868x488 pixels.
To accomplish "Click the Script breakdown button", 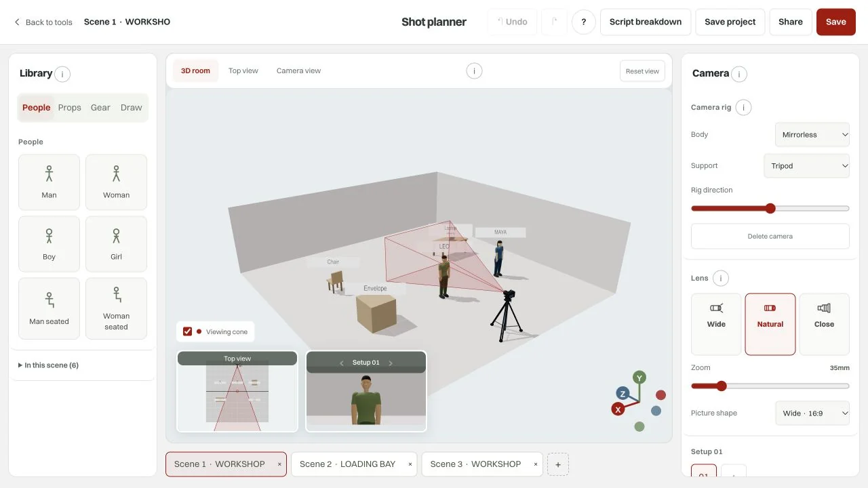I will pos(646,22).
